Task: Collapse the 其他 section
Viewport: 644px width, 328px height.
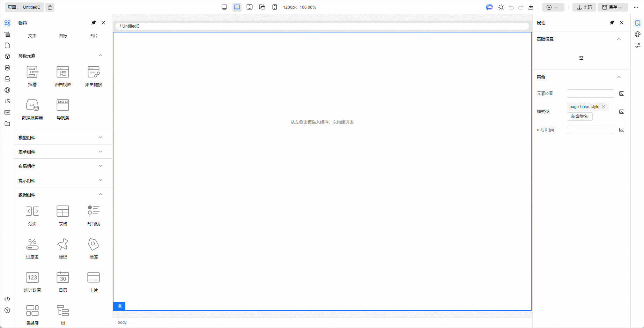Action: point(619,77)
